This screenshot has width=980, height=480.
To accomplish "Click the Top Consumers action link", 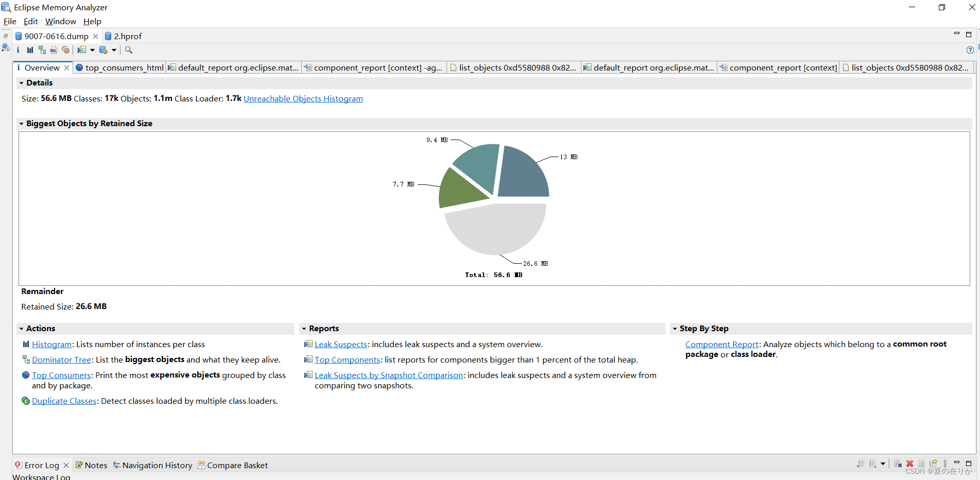I will 61,375.
